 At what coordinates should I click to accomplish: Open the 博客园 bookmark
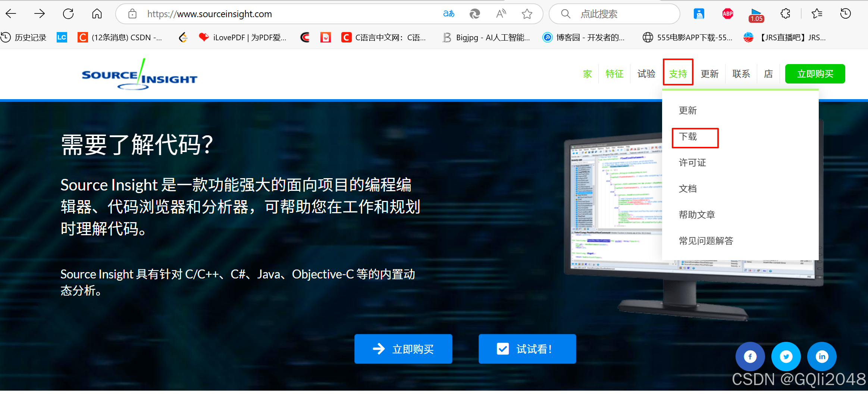pyautogui.click(x=583, y=37)
